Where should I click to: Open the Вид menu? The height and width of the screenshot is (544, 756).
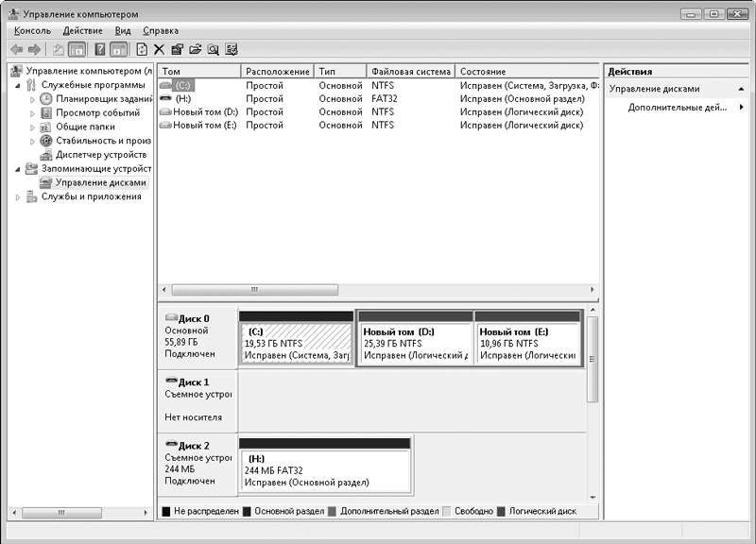coord(123,30)
